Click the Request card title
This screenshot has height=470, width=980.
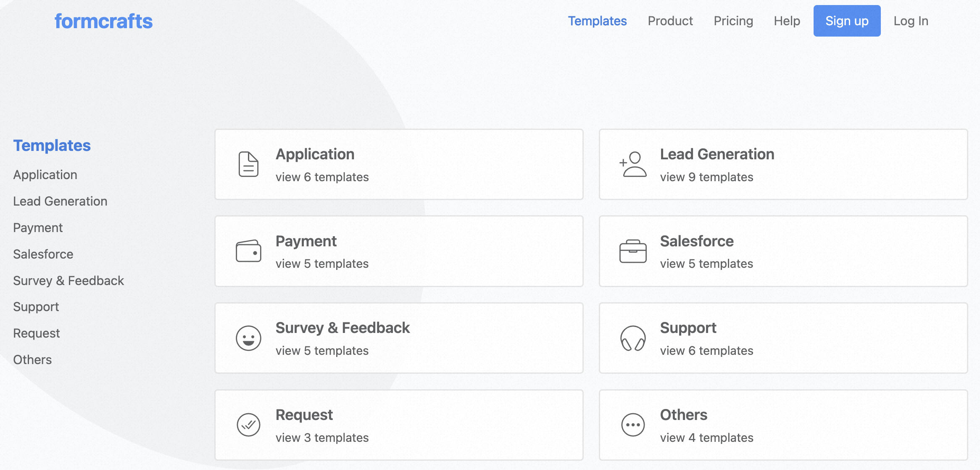(304, 415)
